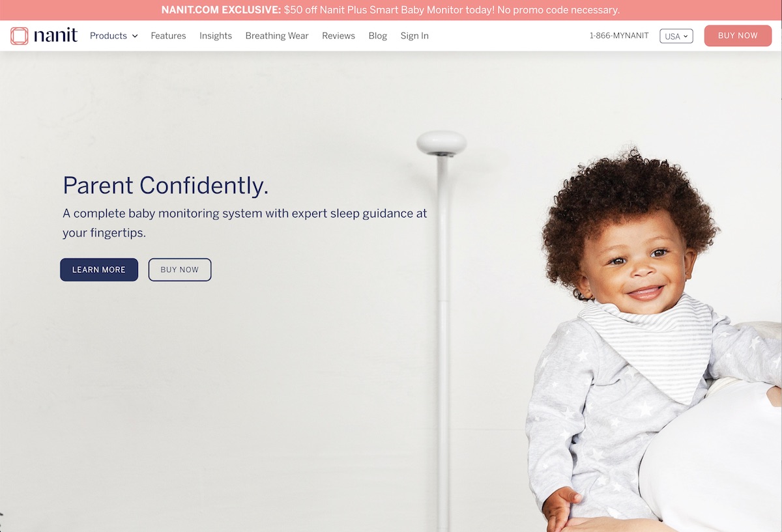Go to the Features page
This screenshot has height=532, width=782.
pyautogui.click(x=168, y=36)
